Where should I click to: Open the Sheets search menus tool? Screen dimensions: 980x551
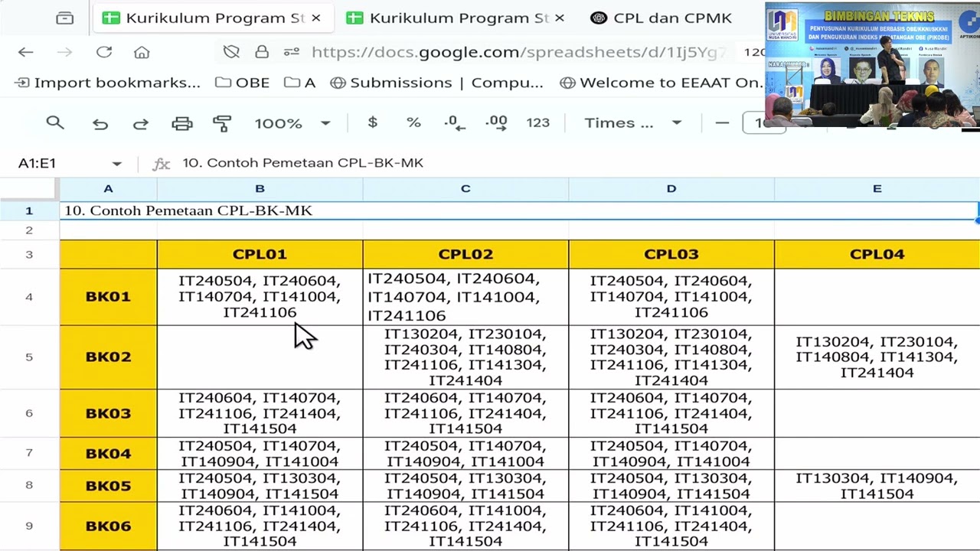54,122
